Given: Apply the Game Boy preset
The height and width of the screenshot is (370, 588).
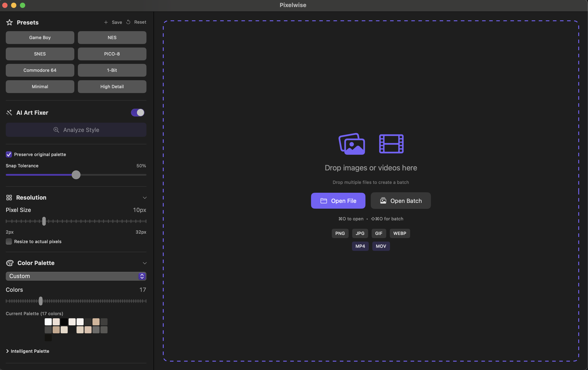Looking at the screenshot, I should tap(40, 38).
